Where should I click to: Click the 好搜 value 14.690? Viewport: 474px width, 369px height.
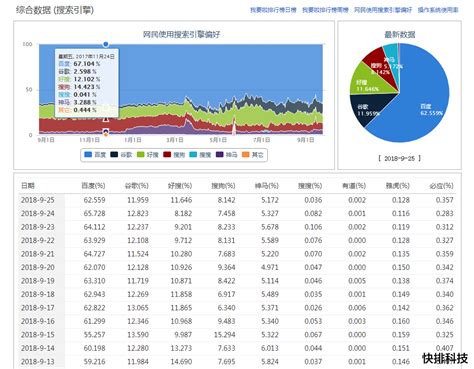181,362
